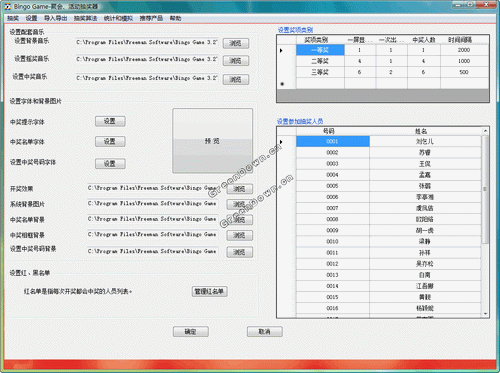Viewport: 500px width, 373px height.
Task: Select participant number 0002 cell
Action: (333, 152)
